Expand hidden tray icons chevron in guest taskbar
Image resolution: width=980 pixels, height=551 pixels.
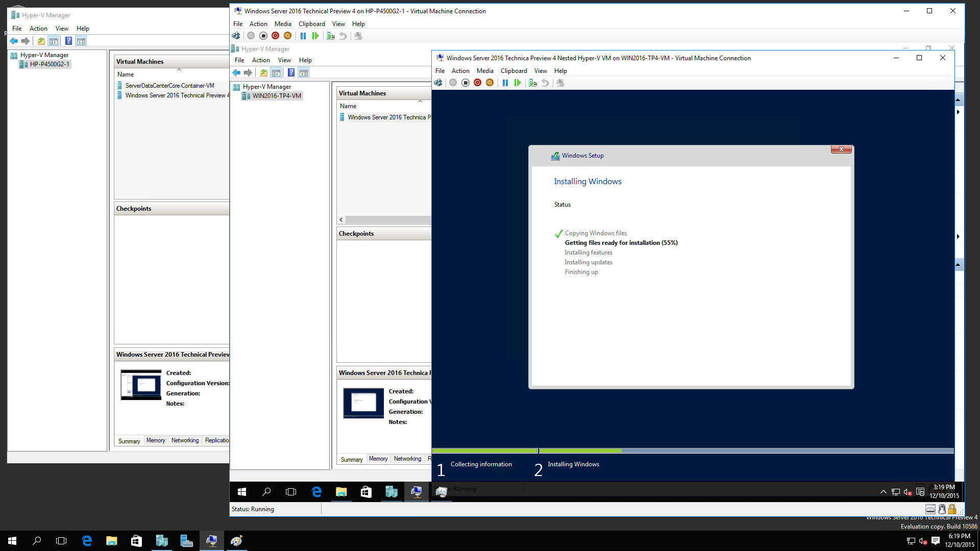(883, 492)
